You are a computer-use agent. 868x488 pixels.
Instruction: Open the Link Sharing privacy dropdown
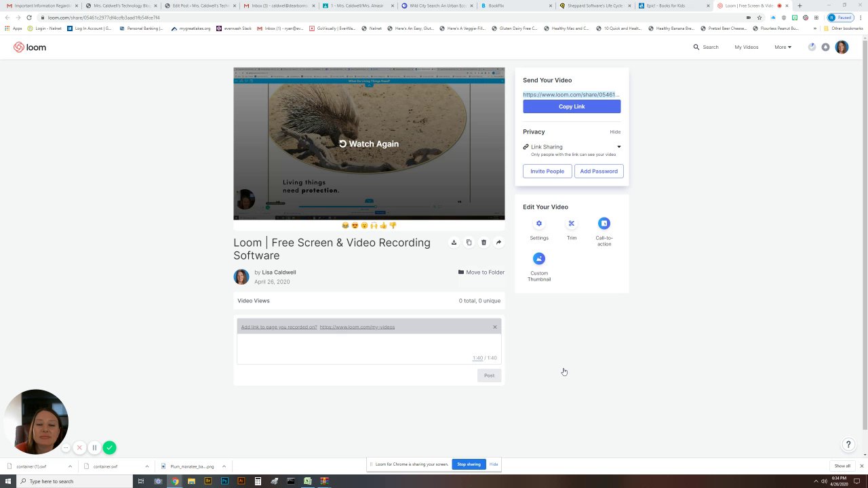pos(572,146)
